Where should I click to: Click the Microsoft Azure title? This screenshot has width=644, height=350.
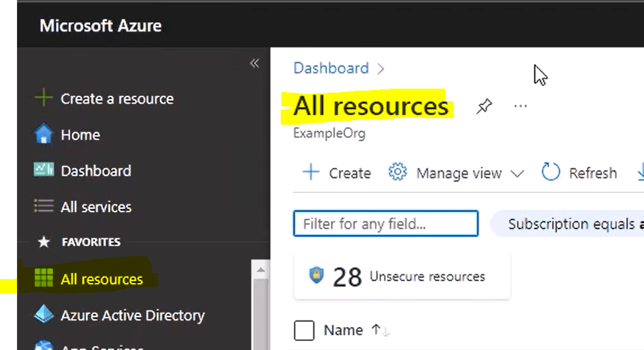[100, 26]
